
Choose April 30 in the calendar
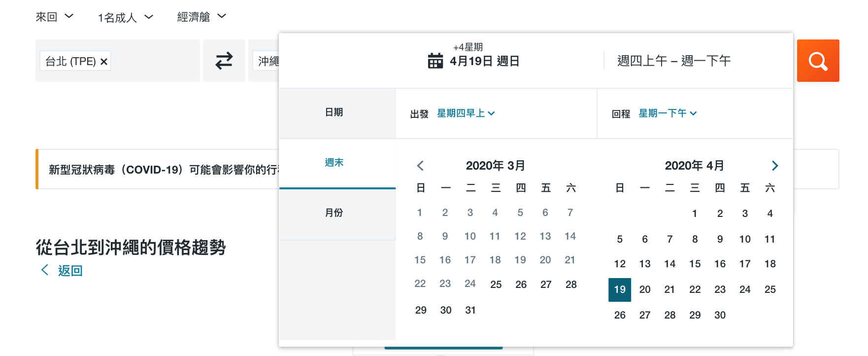720,315
